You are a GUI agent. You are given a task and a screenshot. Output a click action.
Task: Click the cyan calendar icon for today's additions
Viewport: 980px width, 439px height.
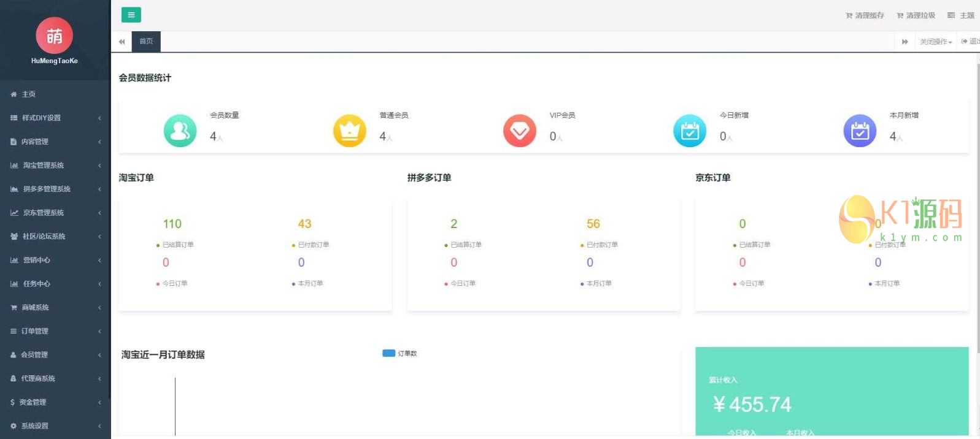pos(690,131)
